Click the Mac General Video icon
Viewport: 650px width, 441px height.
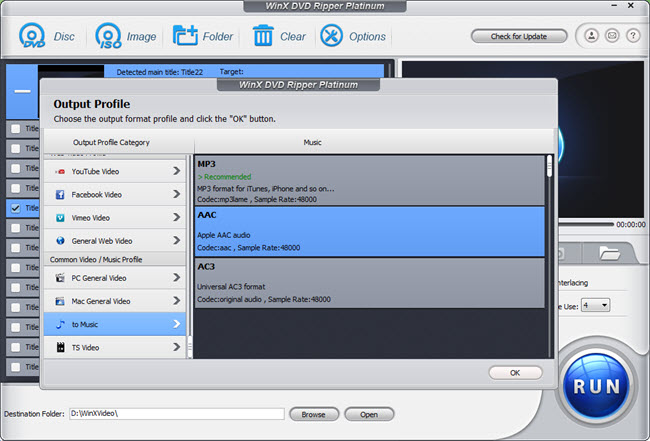pos(60,301)
